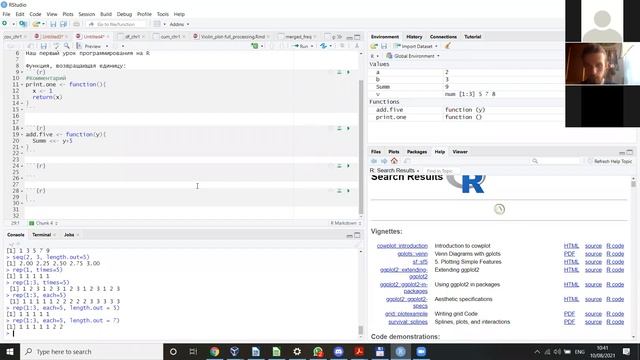Open R Search Results topic dropdown
This screenshot has height=360, width=640.
click(395, 171)
